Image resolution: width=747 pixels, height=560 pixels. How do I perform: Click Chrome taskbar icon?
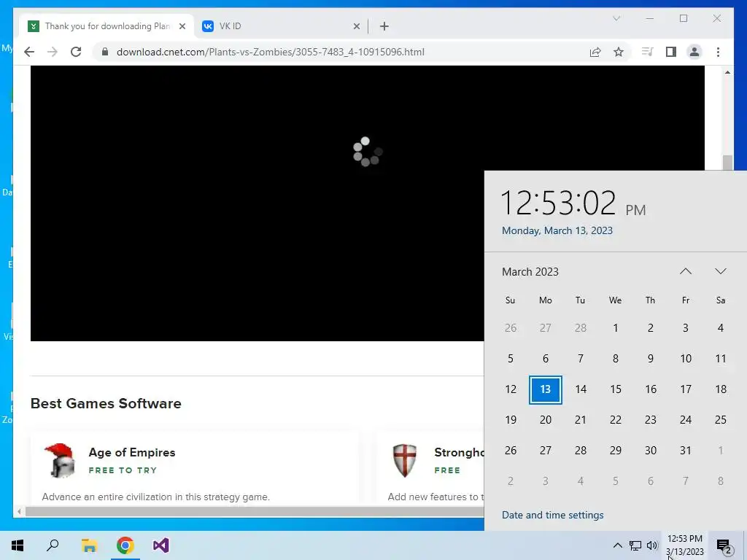coord(125,545)
